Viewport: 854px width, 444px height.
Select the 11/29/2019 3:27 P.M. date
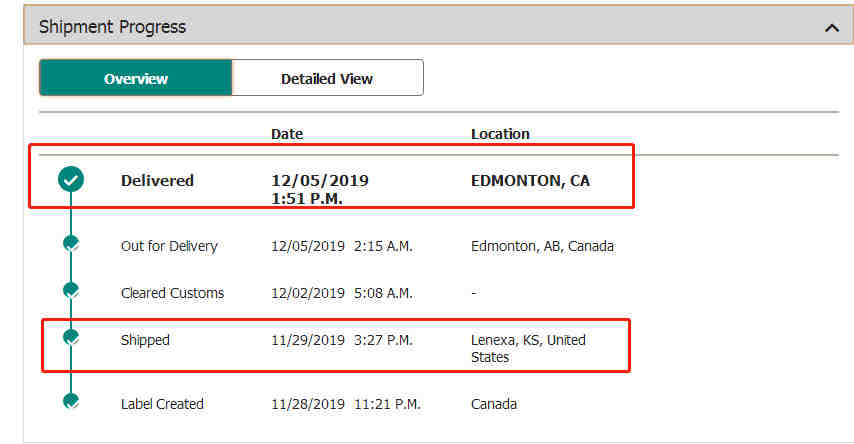click(x=341, y=340)
